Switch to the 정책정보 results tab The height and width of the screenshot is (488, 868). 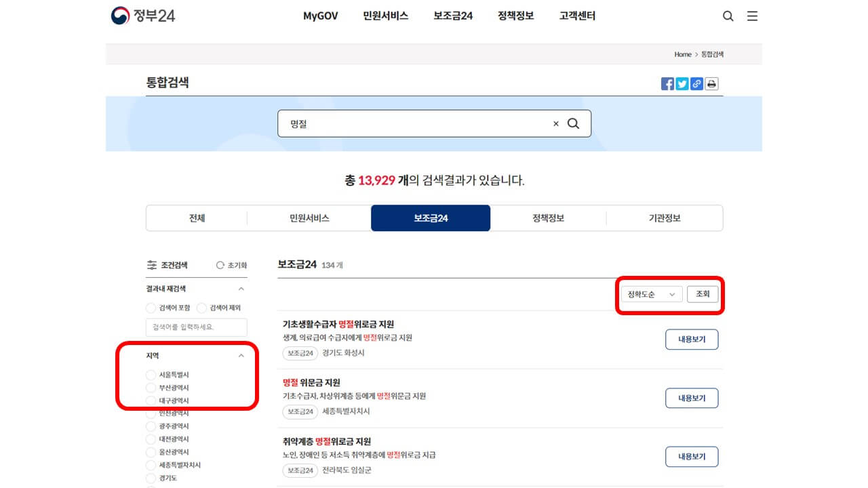pos(547,218)
